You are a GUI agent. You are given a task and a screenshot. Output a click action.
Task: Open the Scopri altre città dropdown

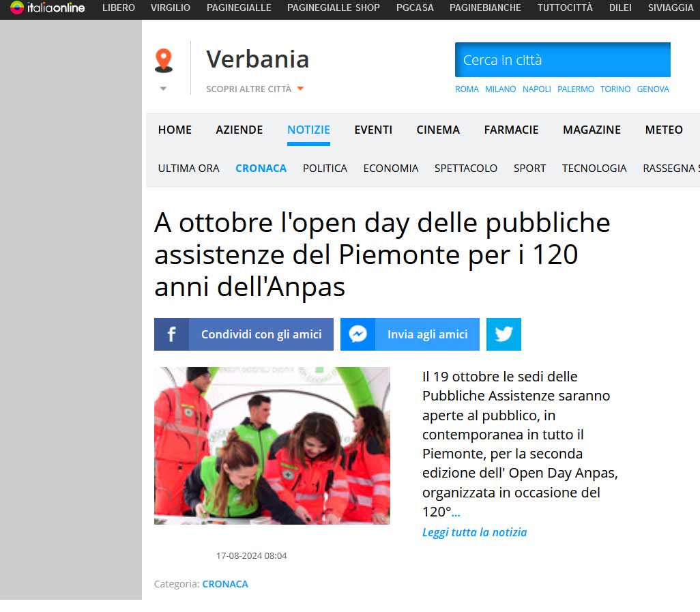point(255,89)
